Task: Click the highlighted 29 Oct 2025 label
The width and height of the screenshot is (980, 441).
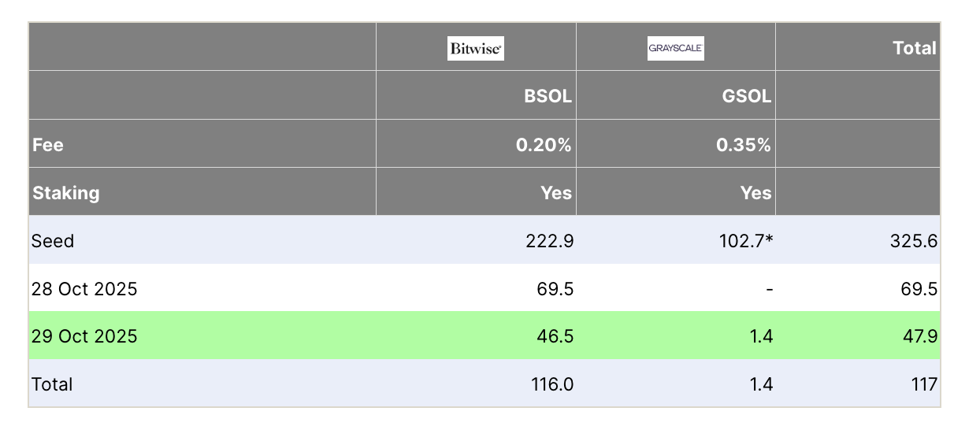Action: click(84, 336)
